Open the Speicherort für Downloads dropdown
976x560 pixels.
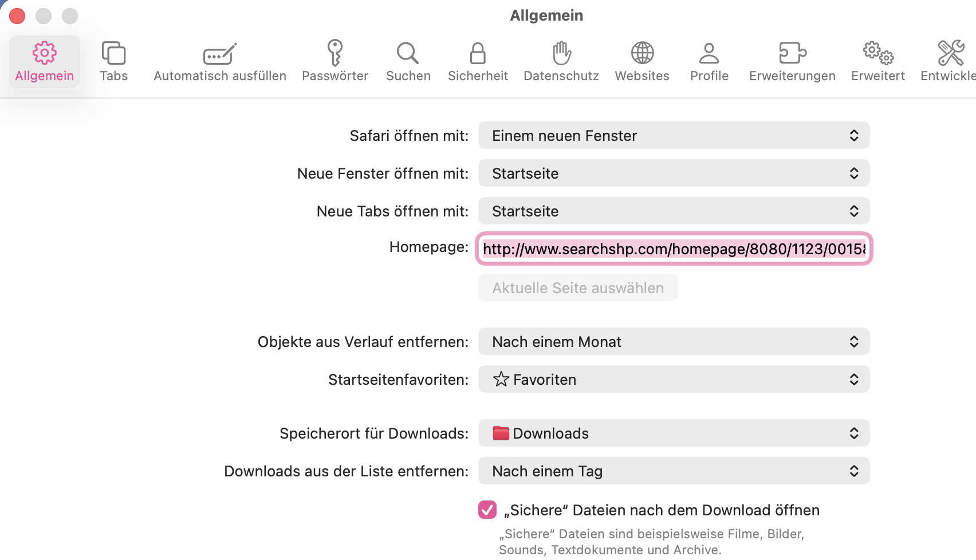point(674,433)
